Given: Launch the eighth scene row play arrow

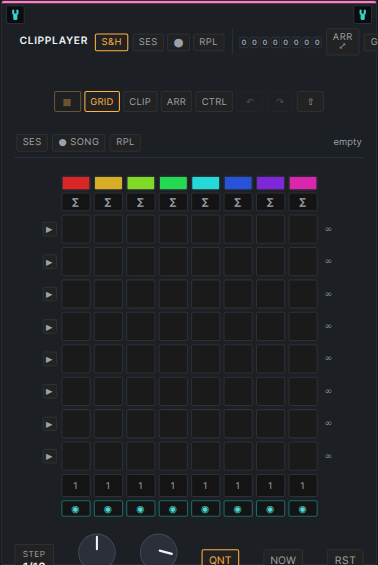Looking at the screenshot, I should [x=49, y=457].
